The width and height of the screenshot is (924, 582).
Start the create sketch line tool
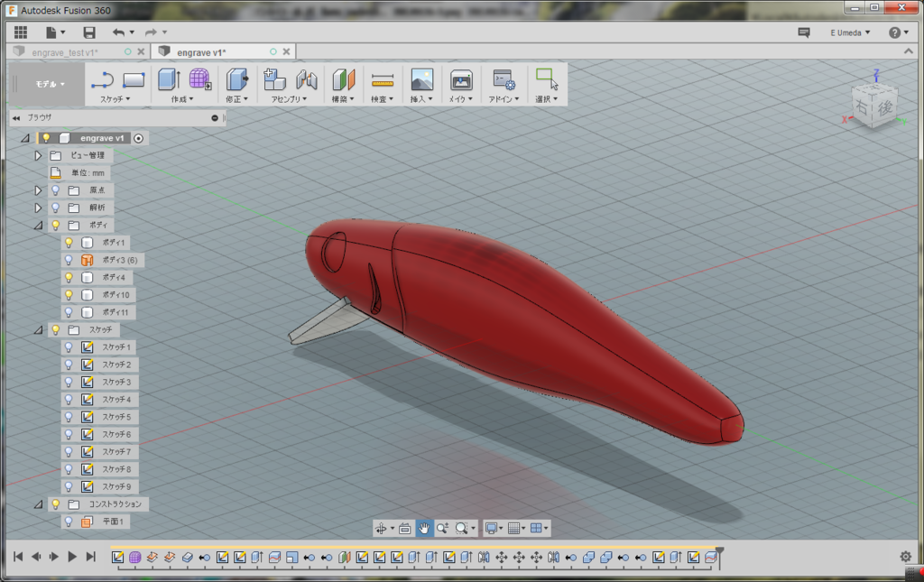(x=102, y=79)
